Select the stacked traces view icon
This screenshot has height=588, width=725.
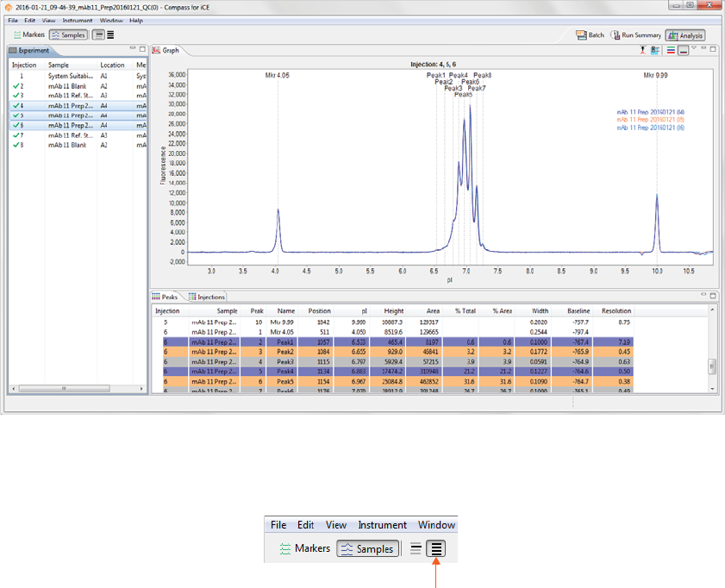[x=672, y=51]
